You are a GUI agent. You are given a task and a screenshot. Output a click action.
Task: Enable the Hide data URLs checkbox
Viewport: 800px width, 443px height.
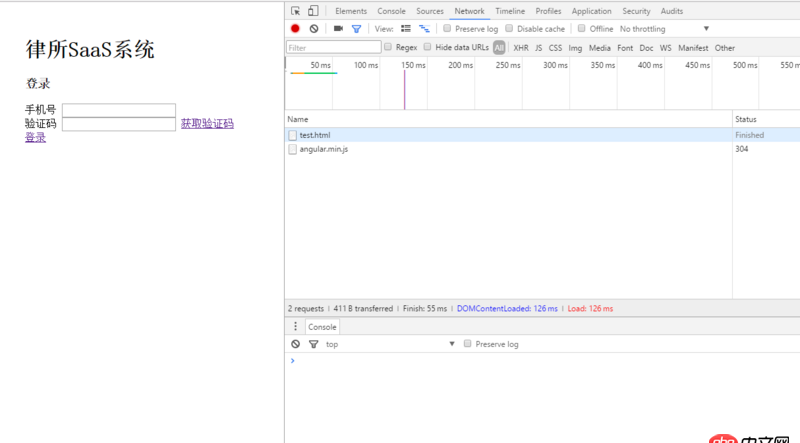pos(428,47)
